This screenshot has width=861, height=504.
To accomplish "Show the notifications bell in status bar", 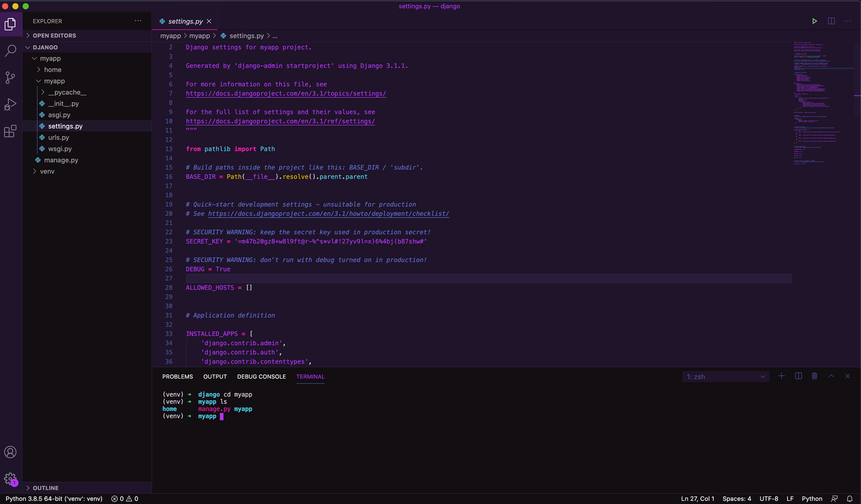I will (850, 499).
